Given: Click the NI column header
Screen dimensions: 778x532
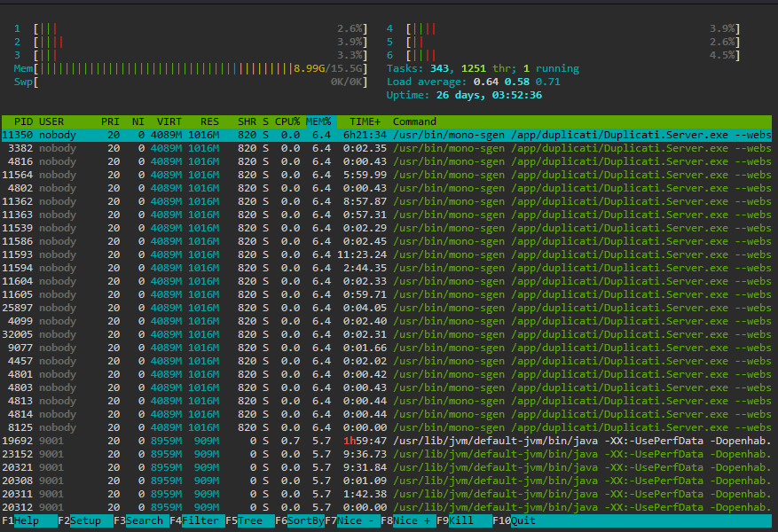Looking at the screenshot, I should pos(138,122).
